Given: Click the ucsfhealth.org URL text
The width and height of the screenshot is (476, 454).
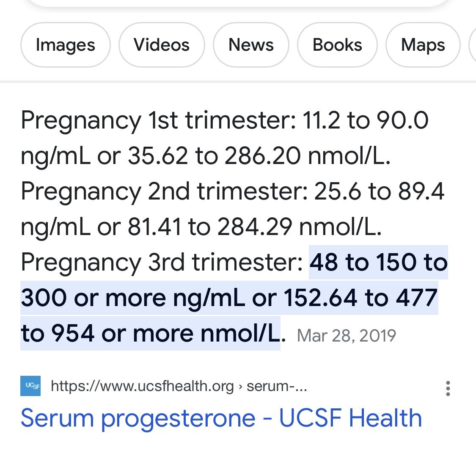Looking at the screenshot, I should click(x=142, y=386).
